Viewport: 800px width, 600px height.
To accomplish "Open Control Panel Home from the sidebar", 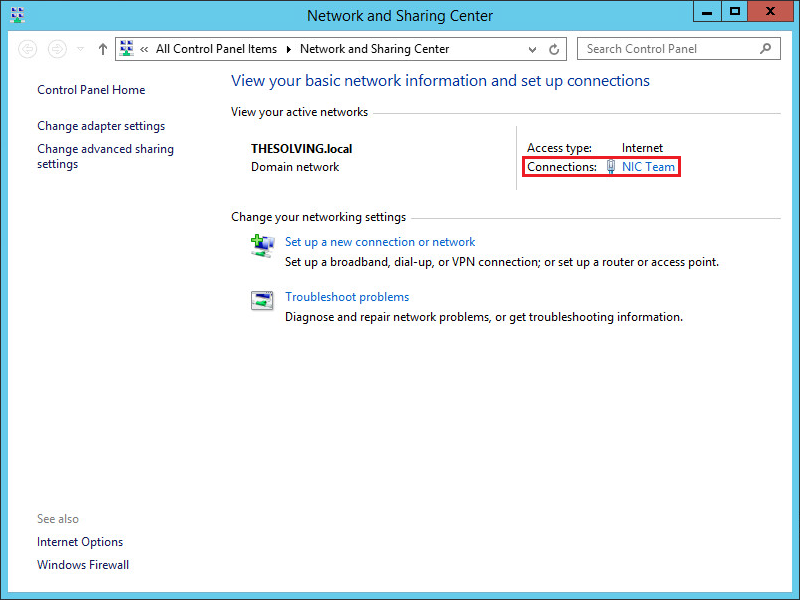I will [x=91, y=90].
